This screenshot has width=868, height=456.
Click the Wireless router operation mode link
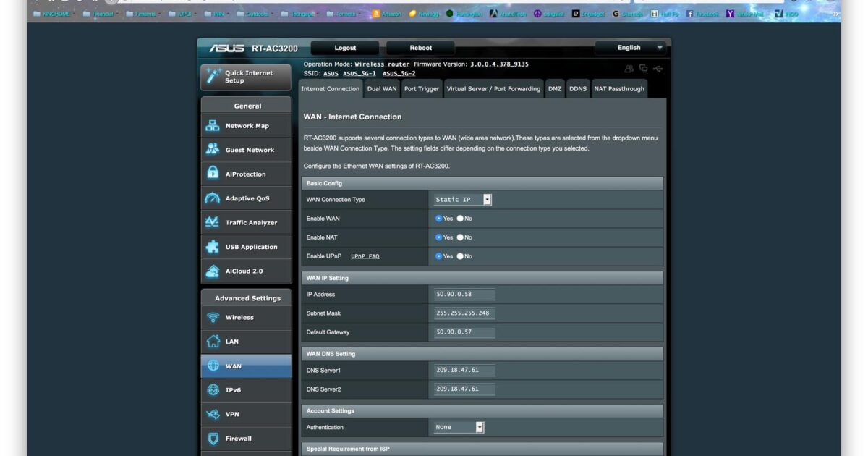tap(382, 64)
